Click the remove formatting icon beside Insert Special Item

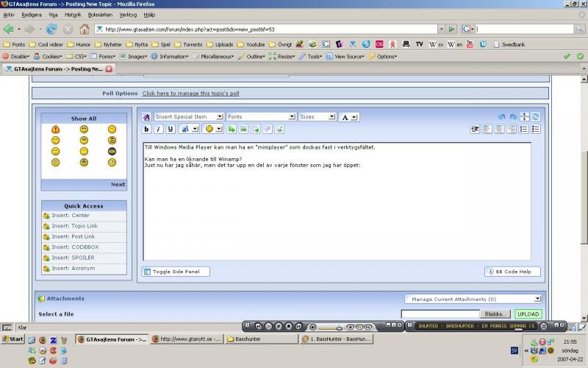pyautogui.click(x=146, y=117)
